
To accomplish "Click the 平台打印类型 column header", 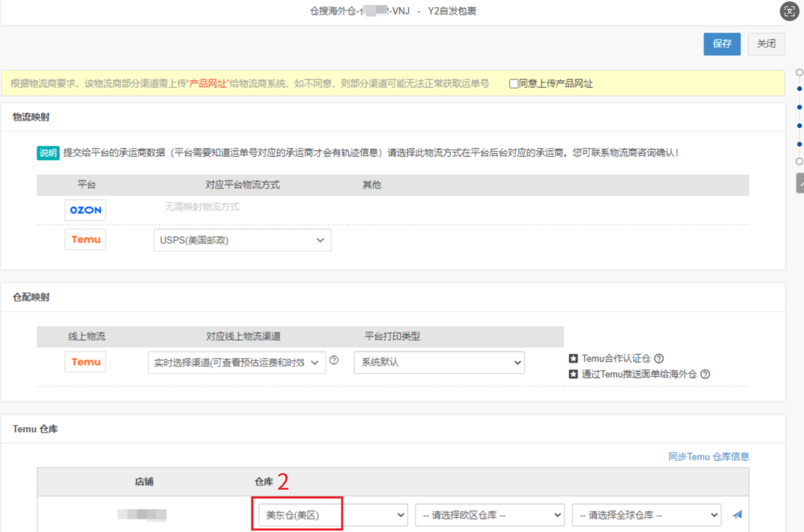I will (393, 336).
